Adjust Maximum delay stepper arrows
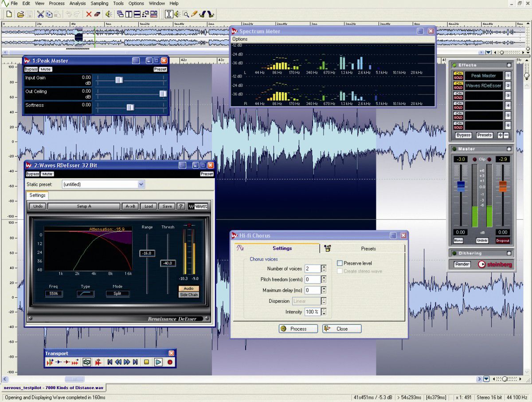 [x=324, y=290]
